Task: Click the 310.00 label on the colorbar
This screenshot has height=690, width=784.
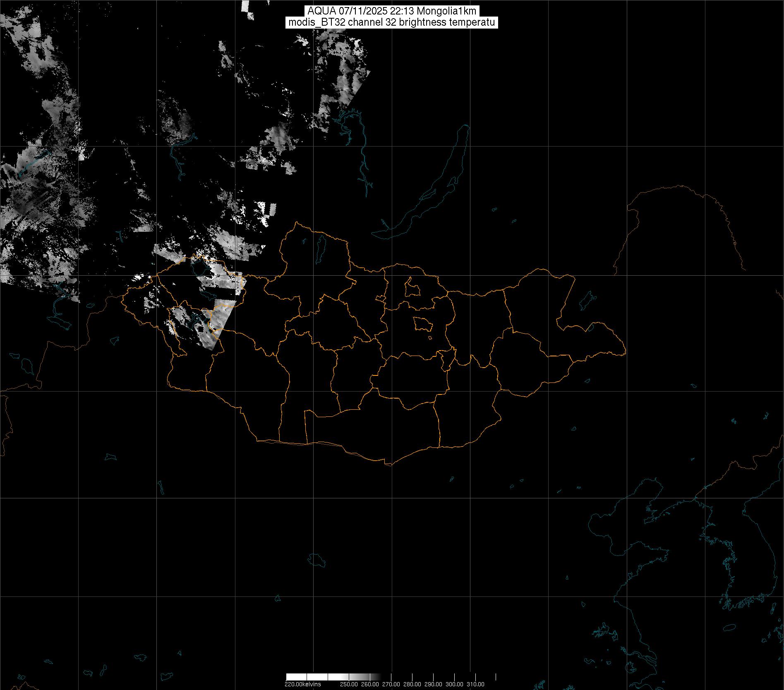Action: tap(475, 684)
